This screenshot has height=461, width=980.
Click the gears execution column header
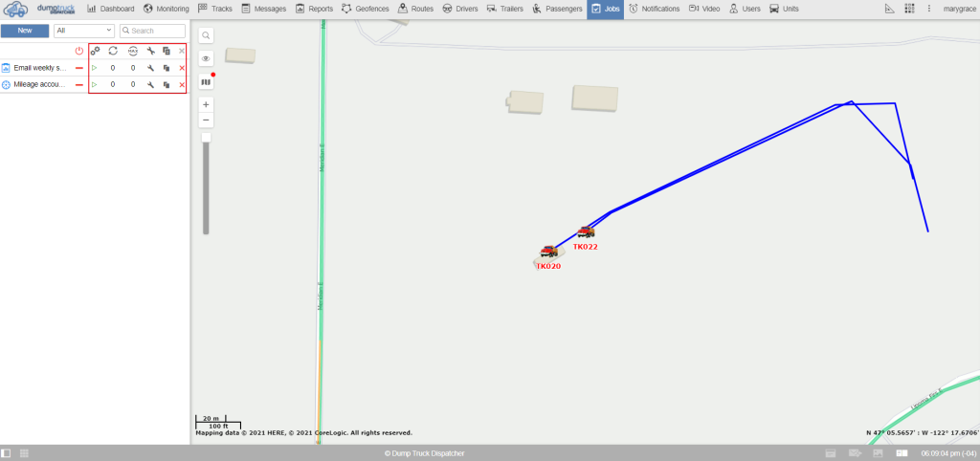coord(95,51)
